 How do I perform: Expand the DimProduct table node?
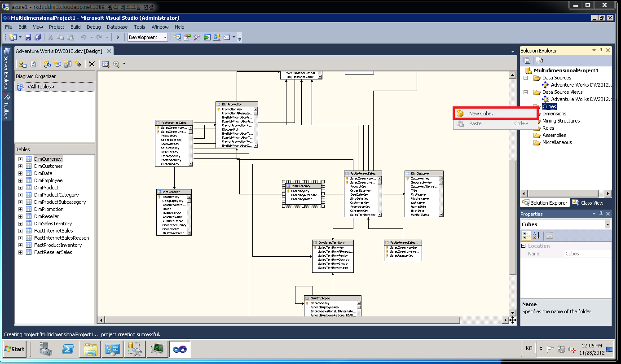(20, 188)
